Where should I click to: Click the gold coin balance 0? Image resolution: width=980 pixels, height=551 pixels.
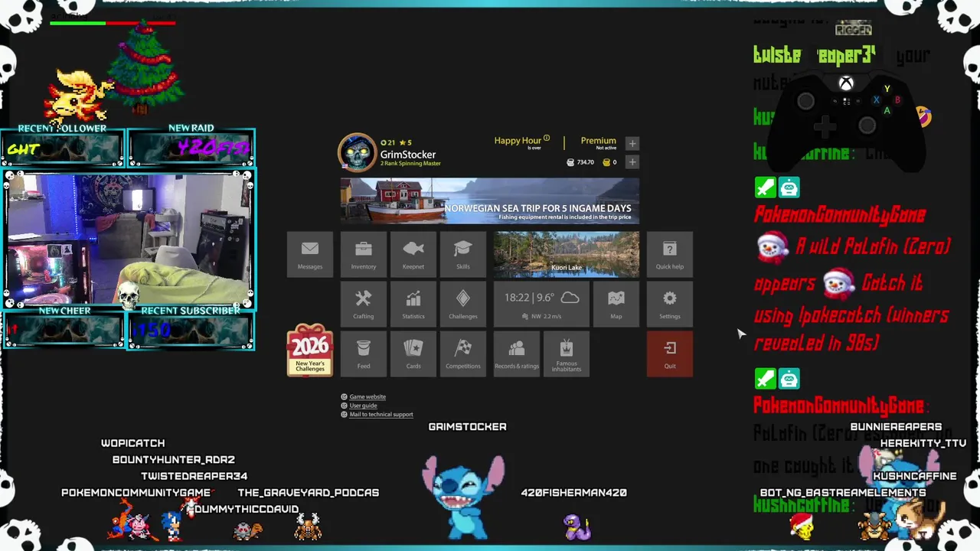point(610,162)
